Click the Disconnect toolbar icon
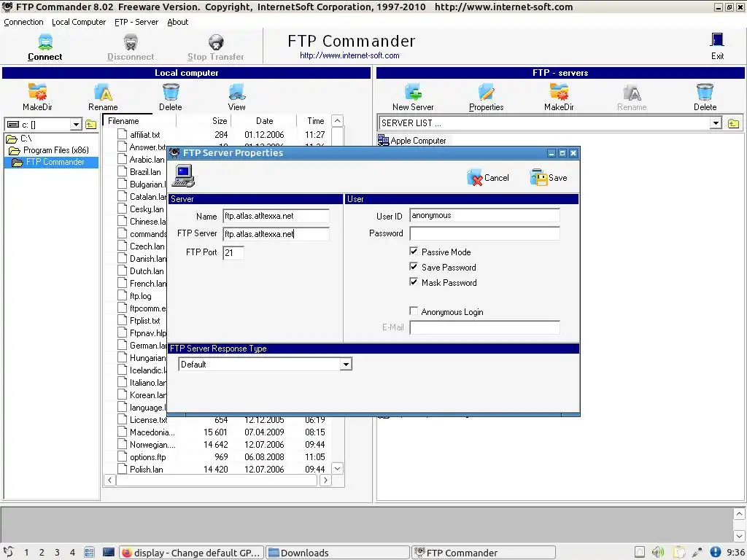The image size is (747, 560). (130, 42)
